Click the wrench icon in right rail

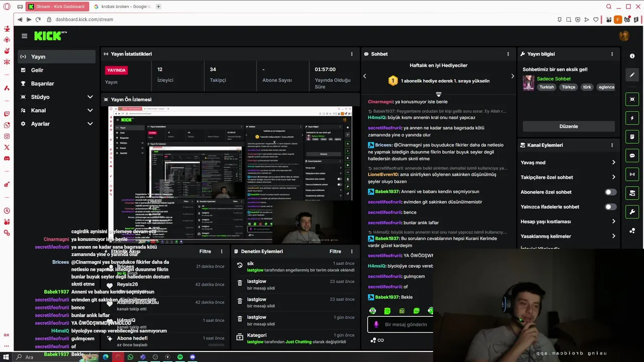632,212
